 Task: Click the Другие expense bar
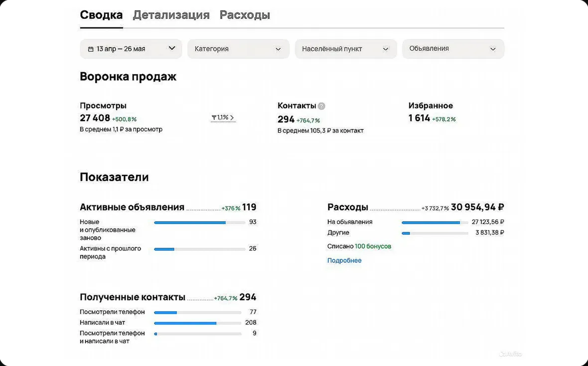(x=435, y=233)
